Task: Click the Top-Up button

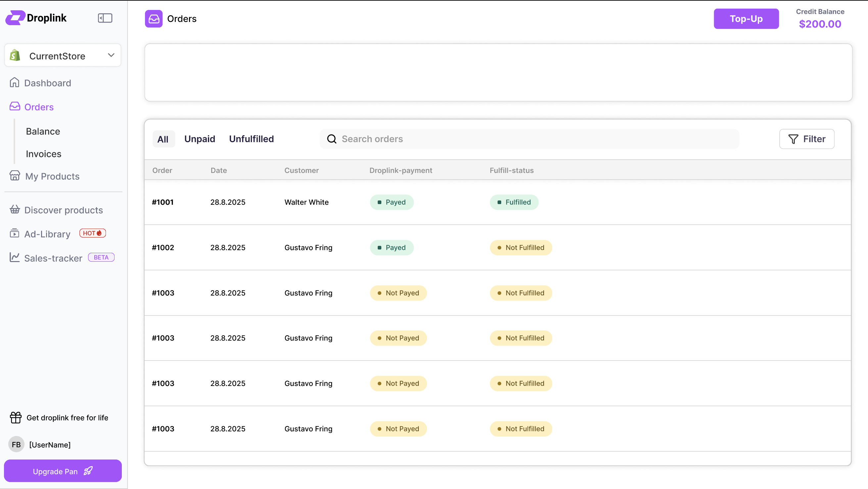Action: [x=746, y=19]
